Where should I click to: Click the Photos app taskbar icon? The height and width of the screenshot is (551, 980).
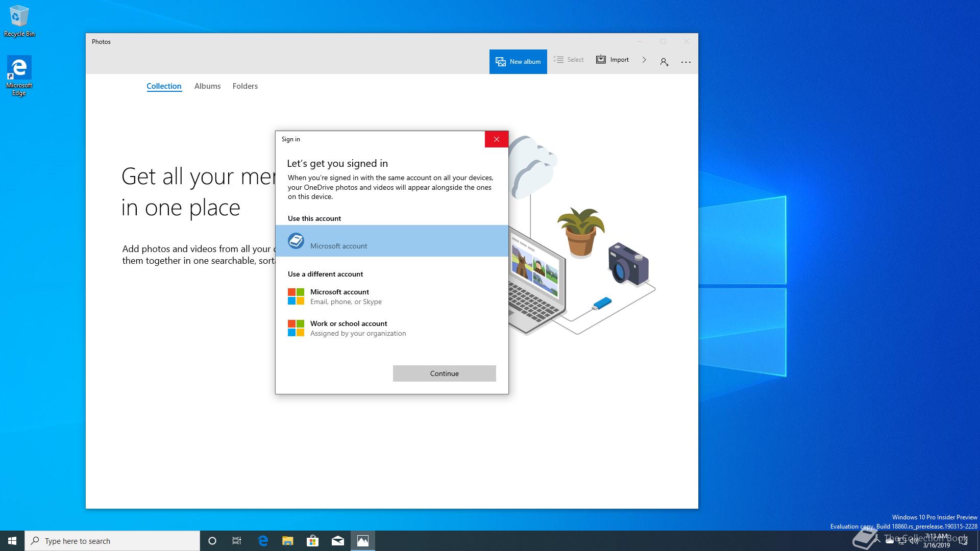tap(363, 541)
